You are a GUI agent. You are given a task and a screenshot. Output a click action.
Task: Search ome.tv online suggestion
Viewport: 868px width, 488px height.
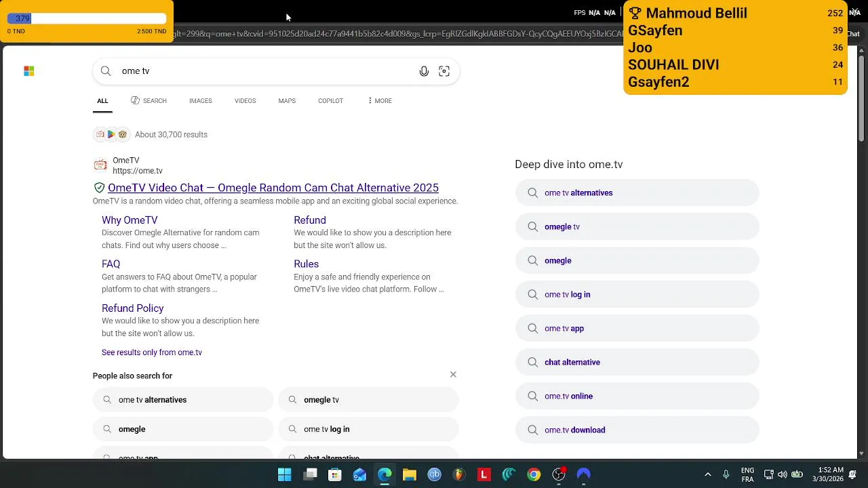(637, 396)
